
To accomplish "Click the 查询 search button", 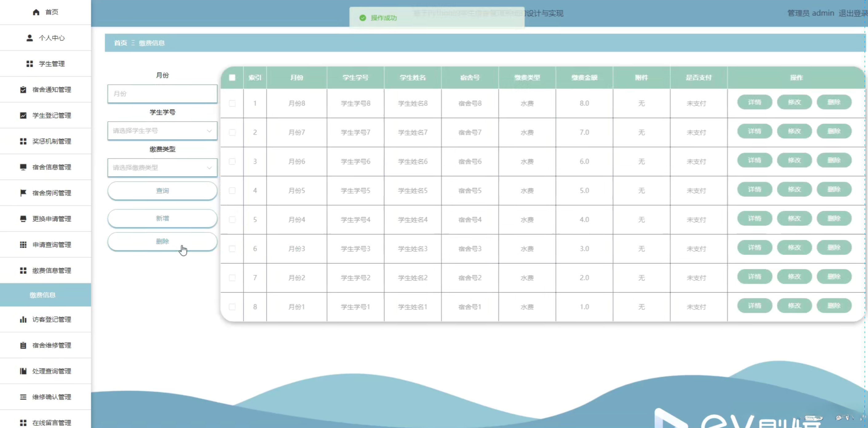I will 162,191.
